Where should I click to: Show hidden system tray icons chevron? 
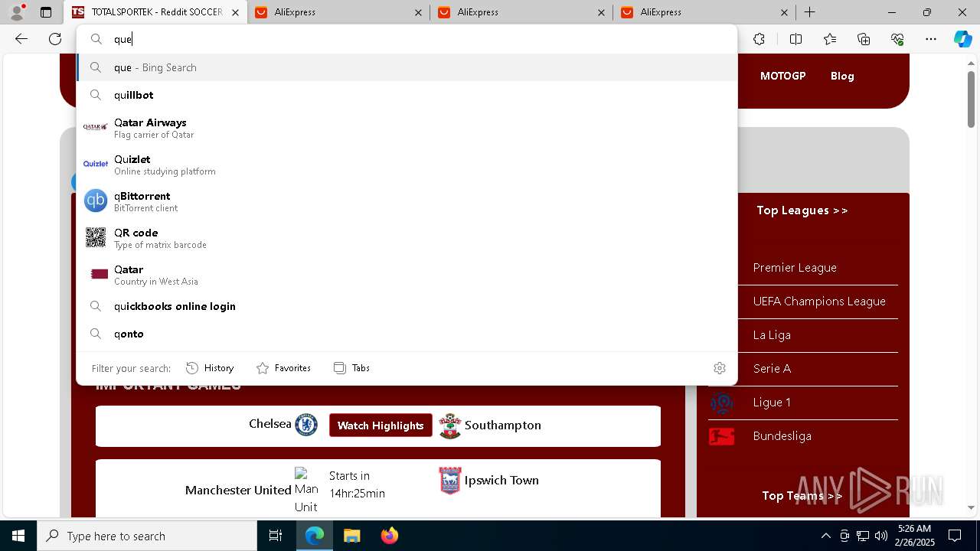[x=825, y=536]
